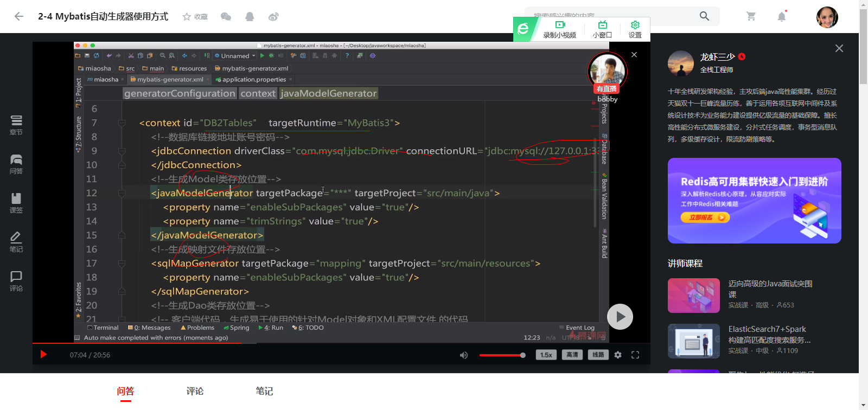Open the shopping cart
Screen dimensions: 868x410
point(751,16)
